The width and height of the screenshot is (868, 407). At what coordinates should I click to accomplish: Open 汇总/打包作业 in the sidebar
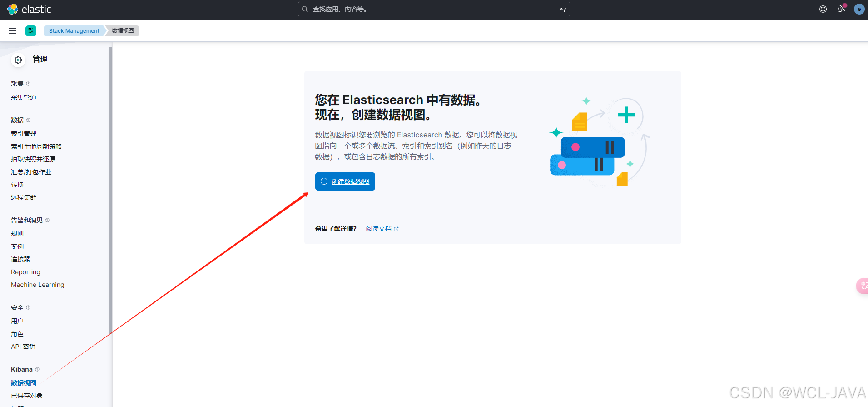coord(31,172)
